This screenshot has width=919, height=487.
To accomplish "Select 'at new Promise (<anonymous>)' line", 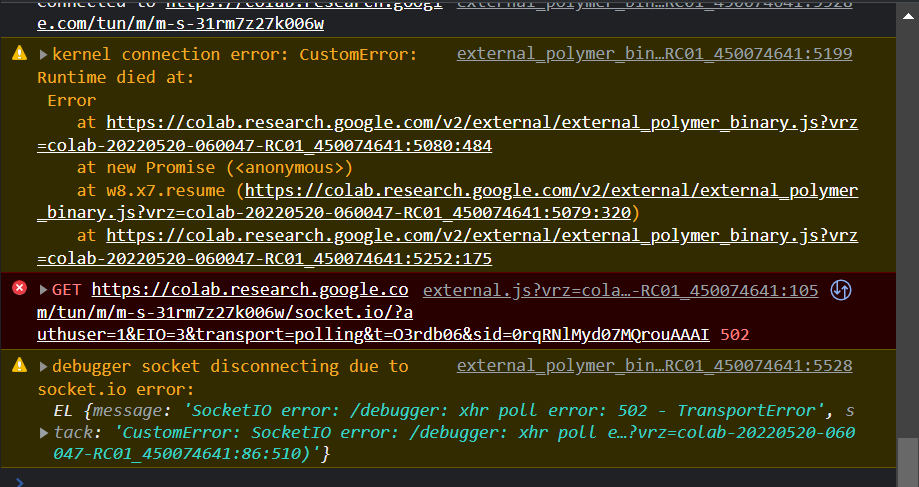I will pos(215,168).
